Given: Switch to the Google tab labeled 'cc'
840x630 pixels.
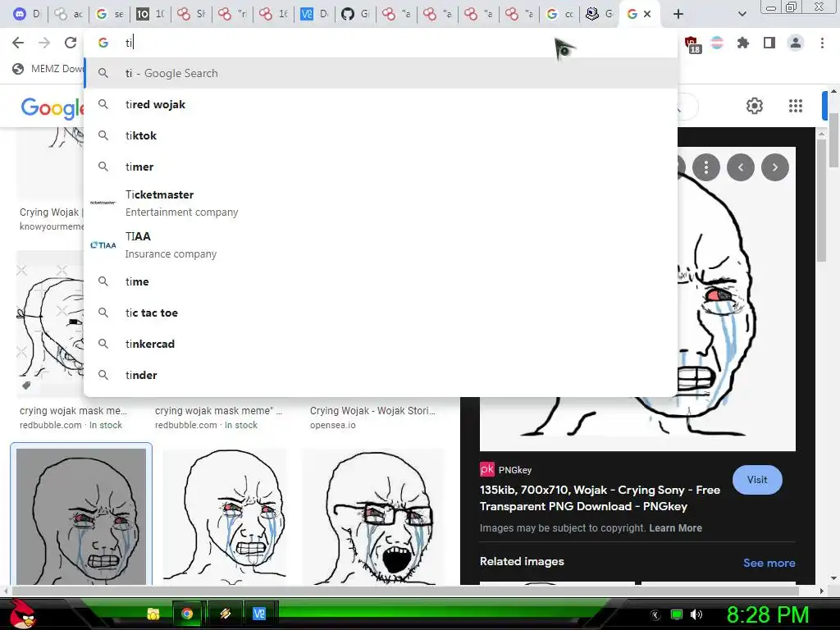Looking at the screenshot, I should click(x=559, y=14).
